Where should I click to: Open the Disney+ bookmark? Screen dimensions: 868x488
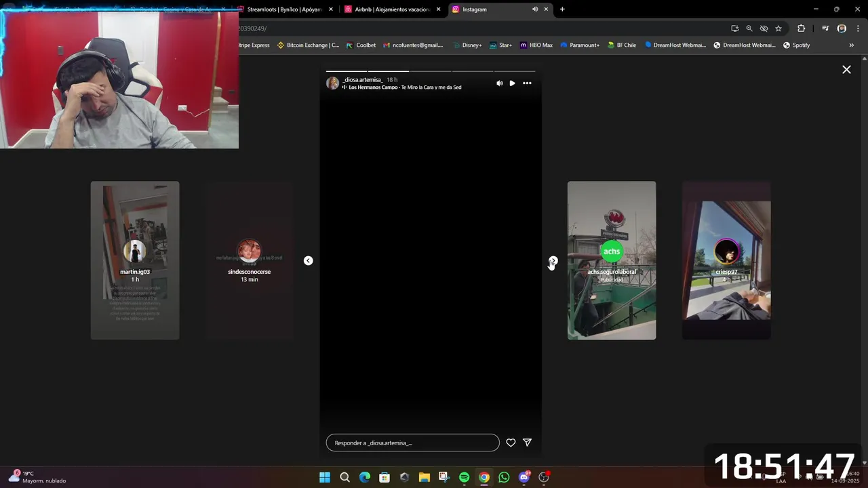[467, 45]
